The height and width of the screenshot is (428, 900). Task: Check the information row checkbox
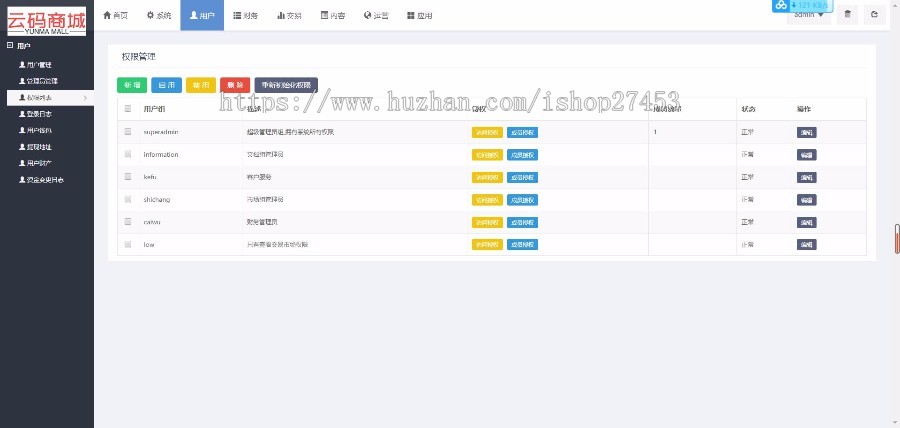127,154
